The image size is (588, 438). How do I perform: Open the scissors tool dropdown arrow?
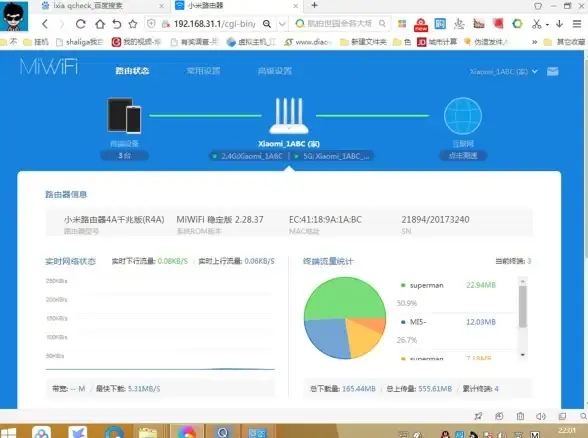548,25
